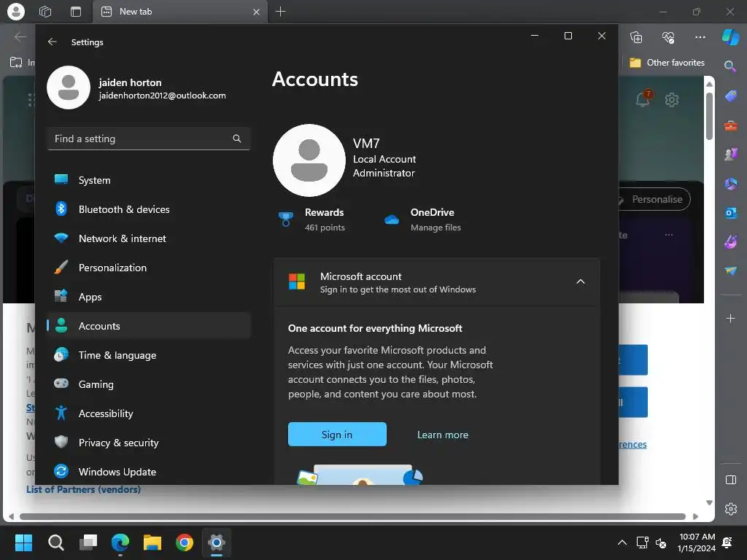Show hidden system tray icons
Viewport: 747px width, 560px height.
(622, 542)
